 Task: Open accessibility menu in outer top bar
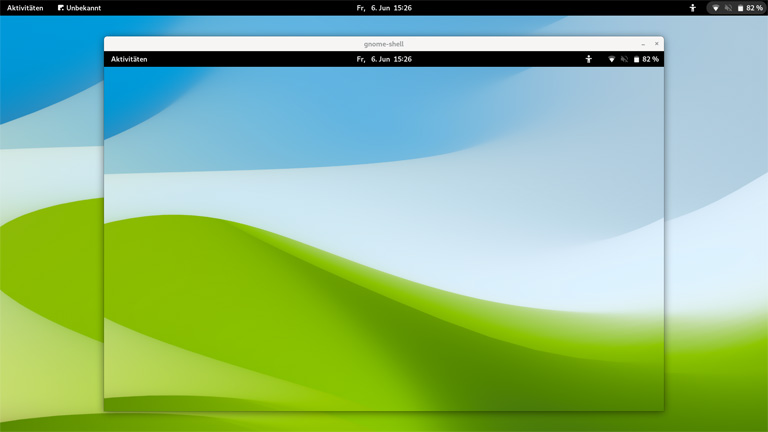[693, 8]
